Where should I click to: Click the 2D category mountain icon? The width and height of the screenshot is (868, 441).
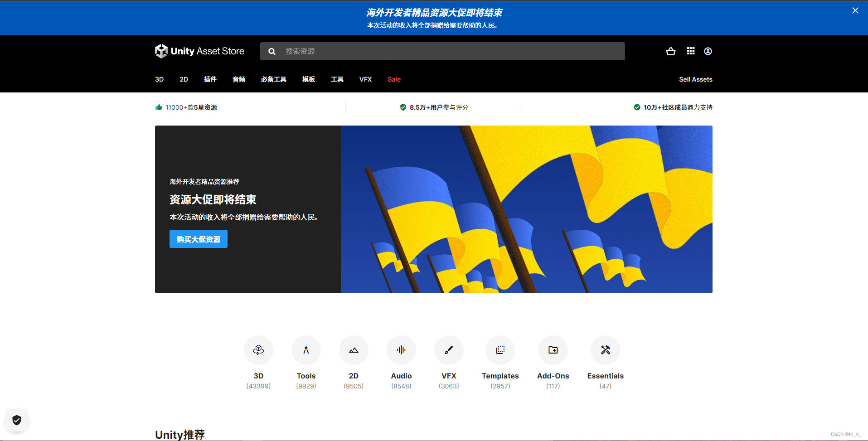[354, 350]
